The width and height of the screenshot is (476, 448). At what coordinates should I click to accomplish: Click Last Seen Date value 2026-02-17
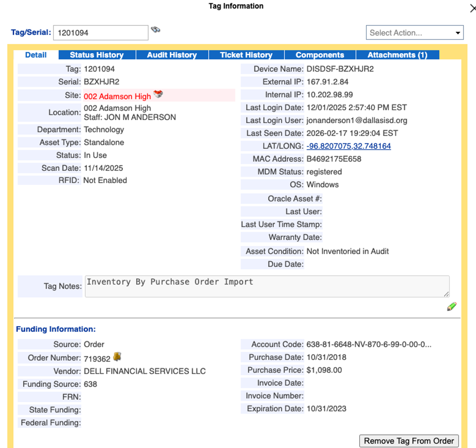point(352,133)
